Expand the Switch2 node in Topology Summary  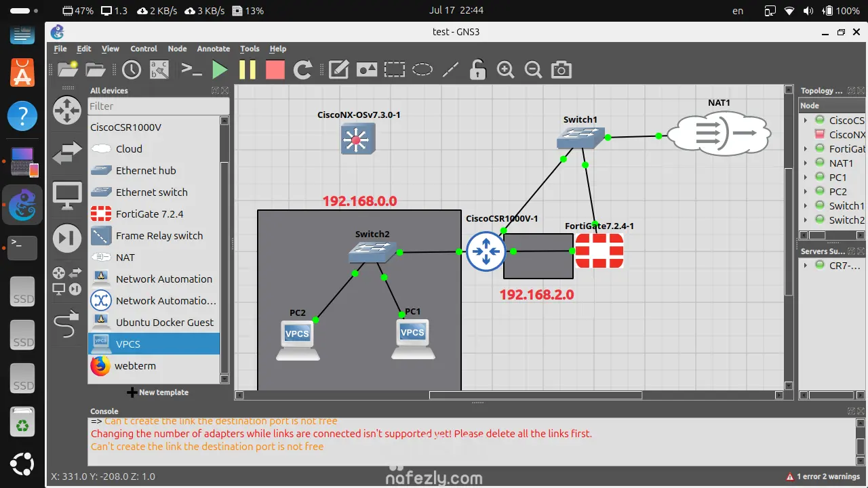806,220
